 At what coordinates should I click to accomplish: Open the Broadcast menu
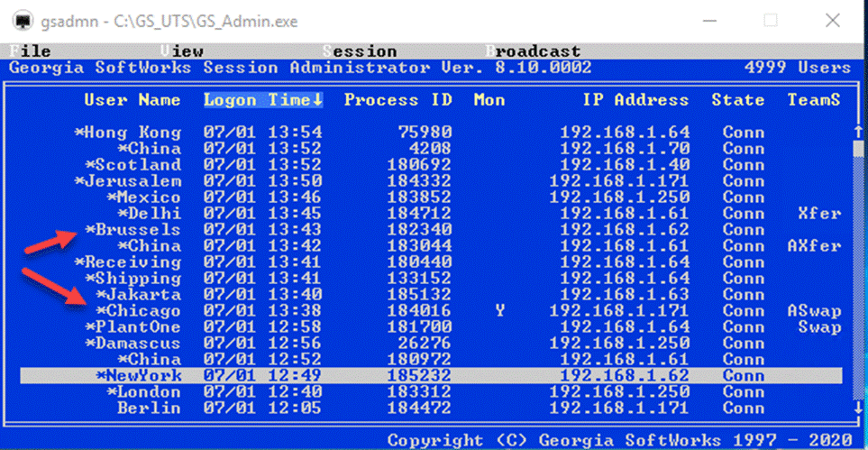533,51
